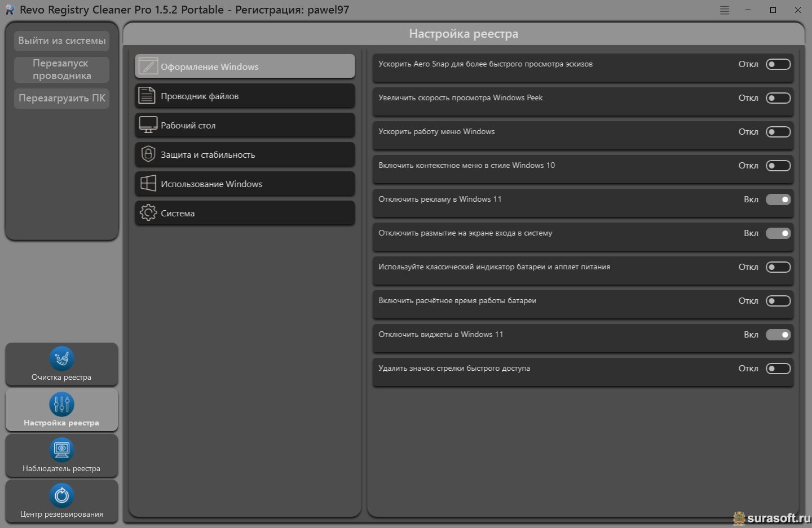
Task: Maximize the Revo Registry Cleaner window
Action: click(x=773, y=10)
